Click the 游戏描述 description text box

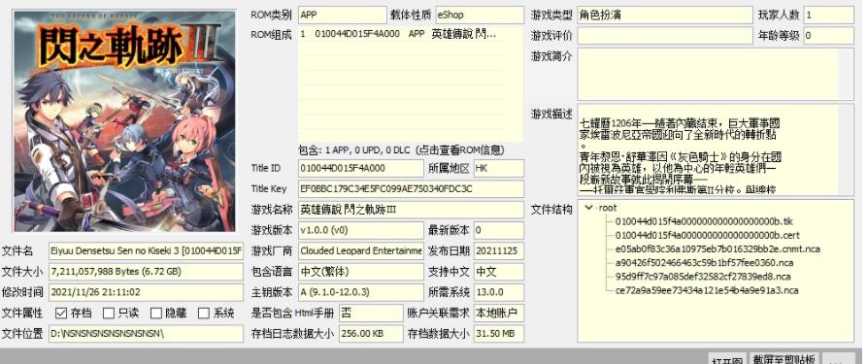(x=716, y=149)
